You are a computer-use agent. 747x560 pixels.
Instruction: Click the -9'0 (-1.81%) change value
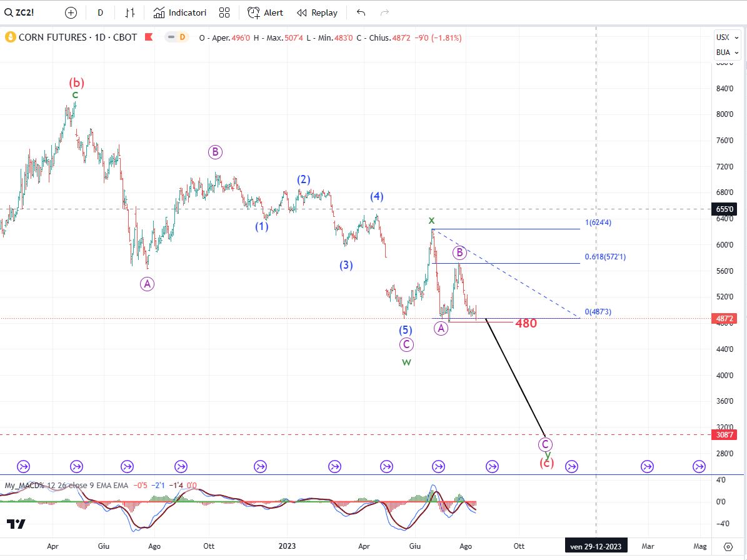point(438,37)
